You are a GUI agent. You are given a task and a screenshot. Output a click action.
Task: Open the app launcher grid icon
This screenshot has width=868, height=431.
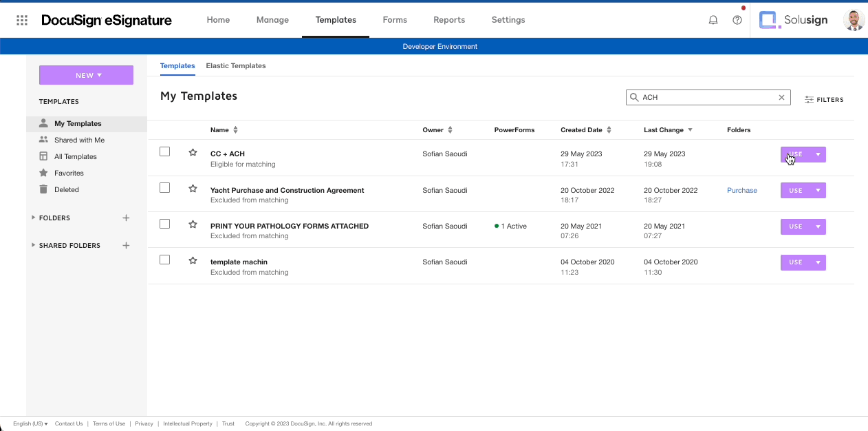(22, 20)
